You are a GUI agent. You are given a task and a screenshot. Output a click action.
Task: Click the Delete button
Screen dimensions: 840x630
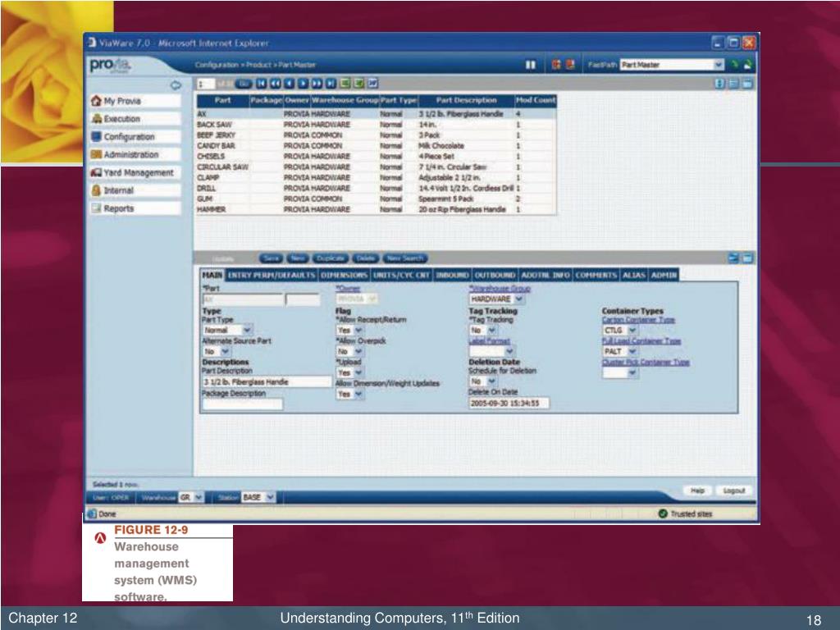pyautogui.click(x=365, y=258)
